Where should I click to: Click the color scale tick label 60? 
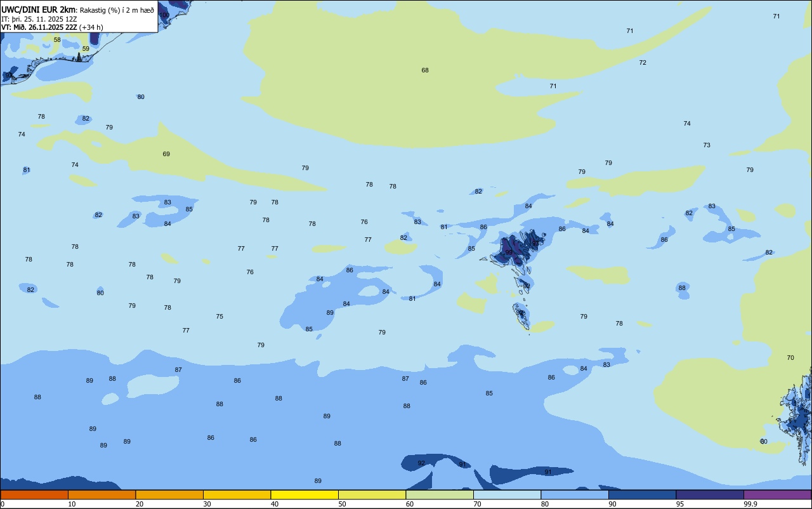click(x=410, y=504)
